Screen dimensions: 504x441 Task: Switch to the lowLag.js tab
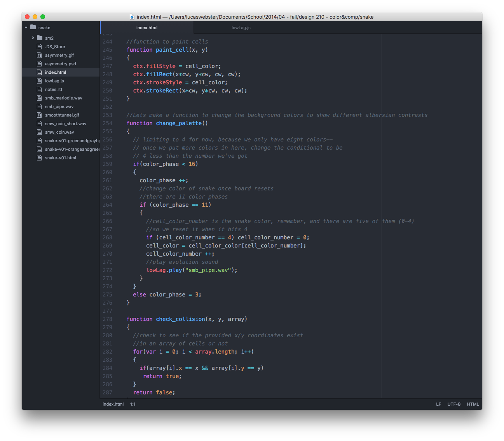point(241,28)
